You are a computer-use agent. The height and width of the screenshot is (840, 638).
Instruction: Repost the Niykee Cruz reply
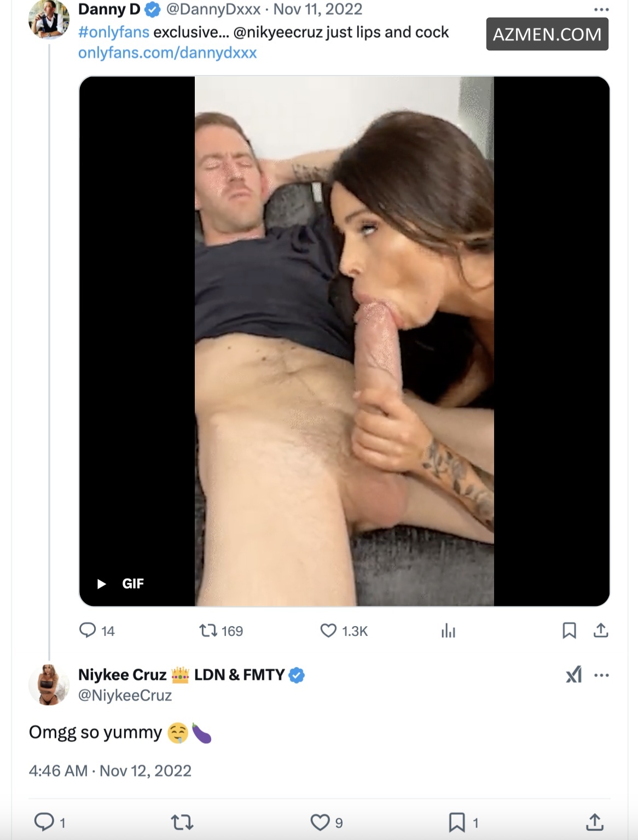point(182,822)
